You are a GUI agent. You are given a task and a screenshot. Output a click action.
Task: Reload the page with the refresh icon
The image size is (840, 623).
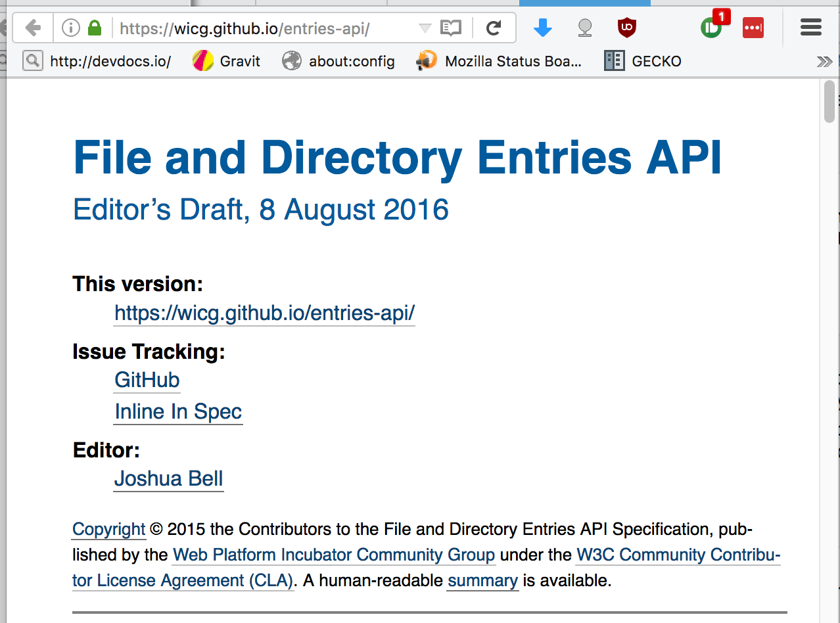point(494,28)
